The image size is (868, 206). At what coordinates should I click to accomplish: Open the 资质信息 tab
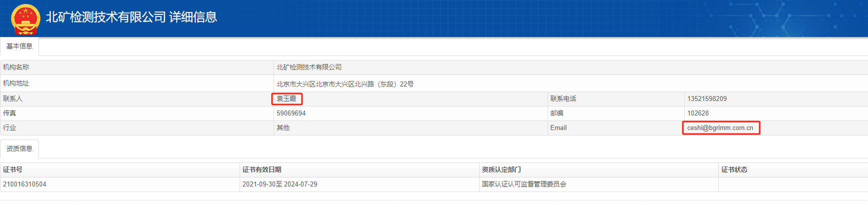tap(19, 148)
